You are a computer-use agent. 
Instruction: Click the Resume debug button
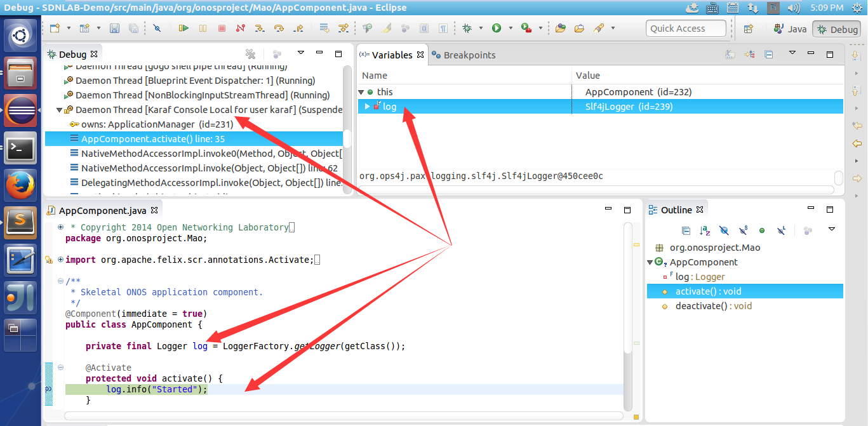click(184, 29)
